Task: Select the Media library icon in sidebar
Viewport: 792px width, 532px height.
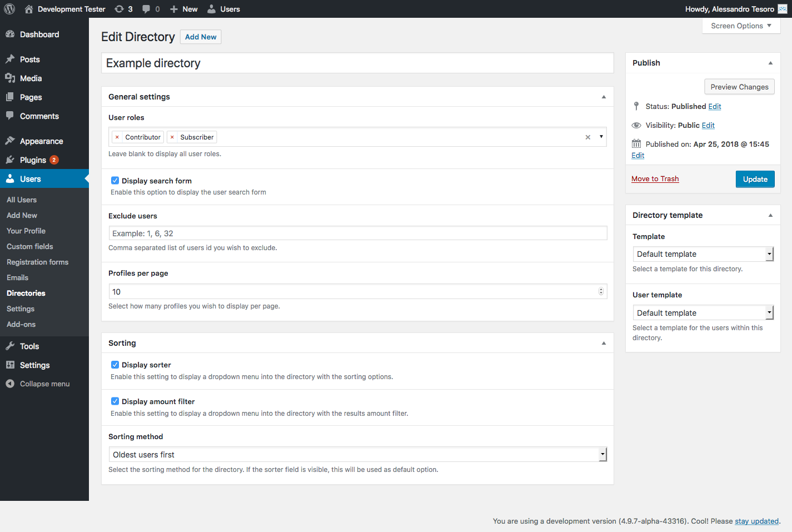Action: [x=11, y=78]
